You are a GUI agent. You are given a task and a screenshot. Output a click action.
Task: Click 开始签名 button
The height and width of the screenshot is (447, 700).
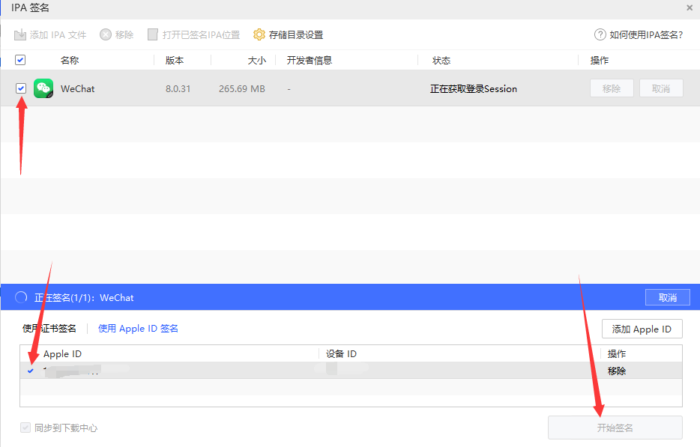pos(615,428)
